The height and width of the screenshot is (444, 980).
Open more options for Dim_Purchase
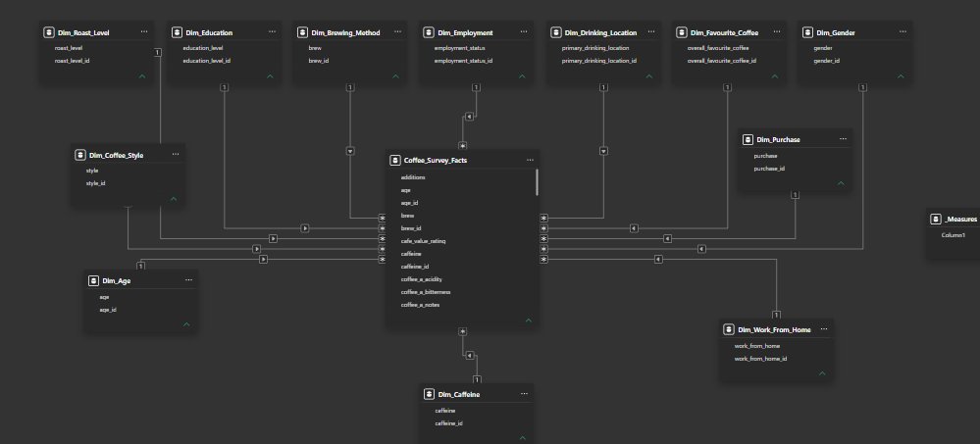pos(843,138)
